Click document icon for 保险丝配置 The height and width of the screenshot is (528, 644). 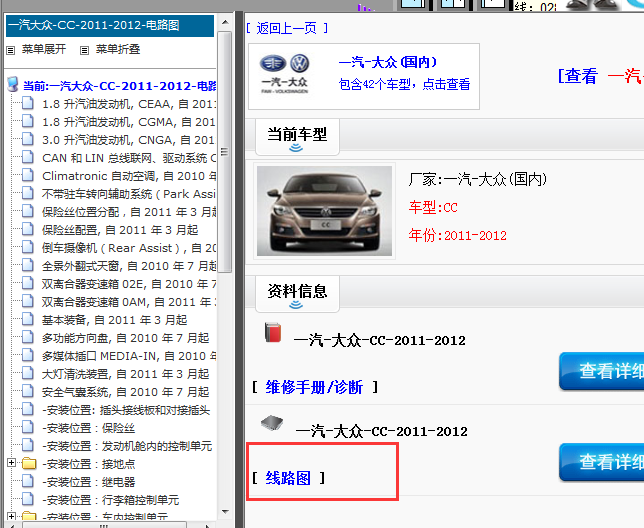coord(28,229)
